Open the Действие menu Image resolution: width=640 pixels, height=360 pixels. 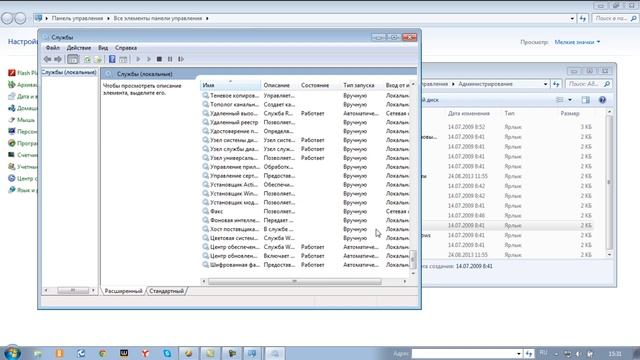coord(79,48)
